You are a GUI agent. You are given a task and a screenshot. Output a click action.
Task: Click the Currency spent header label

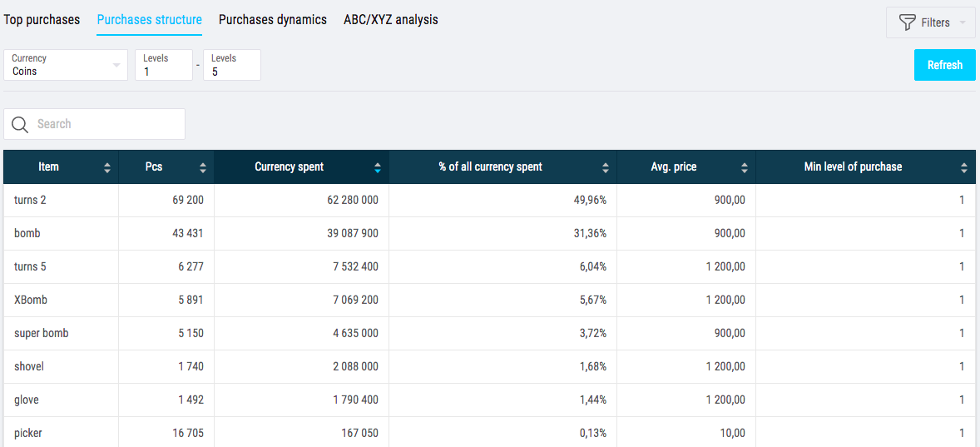[x=290, y=167]
